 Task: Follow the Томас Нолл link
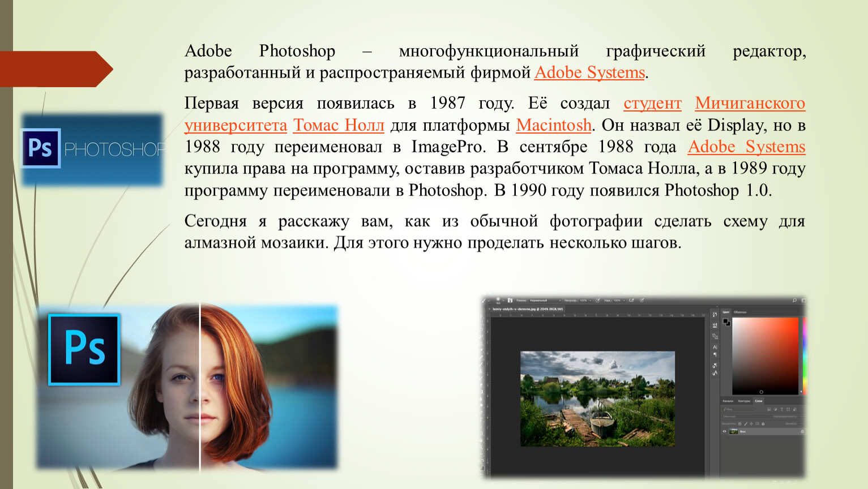[339, 125]
